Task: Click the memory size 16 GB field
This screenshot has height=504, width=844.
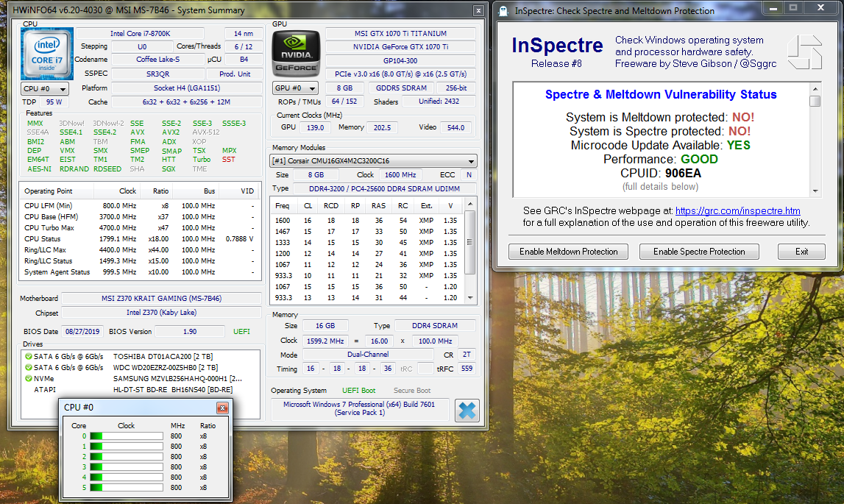Action: tap(325, 325)
